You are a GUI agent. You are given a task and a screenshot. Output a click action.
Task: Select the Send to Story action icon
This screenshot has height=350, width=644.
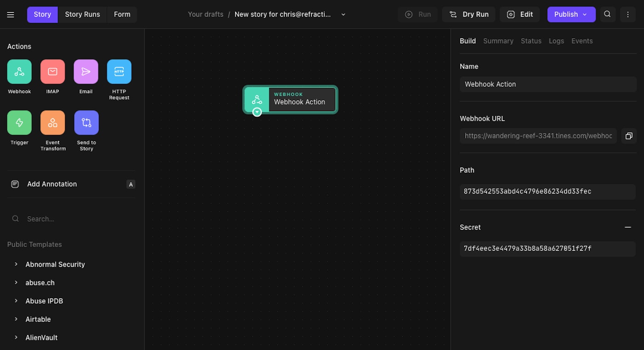pos(86,123)
